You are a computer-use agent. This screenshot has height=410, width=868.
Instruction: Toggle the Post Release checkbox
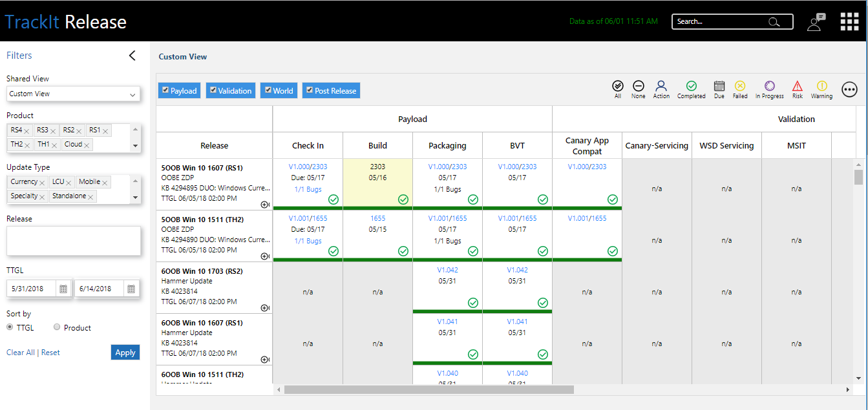click(310, 90)
